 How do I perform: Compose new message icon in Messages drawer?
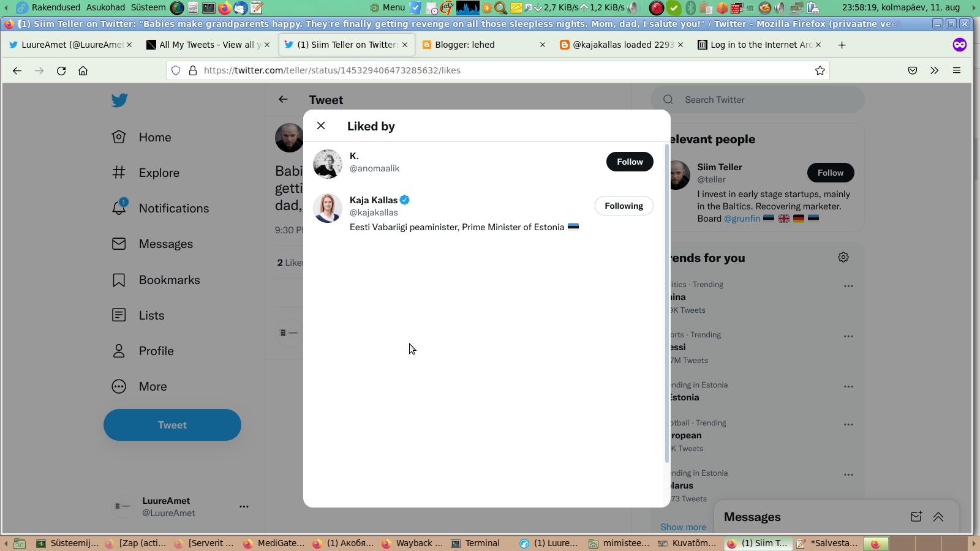916,517
